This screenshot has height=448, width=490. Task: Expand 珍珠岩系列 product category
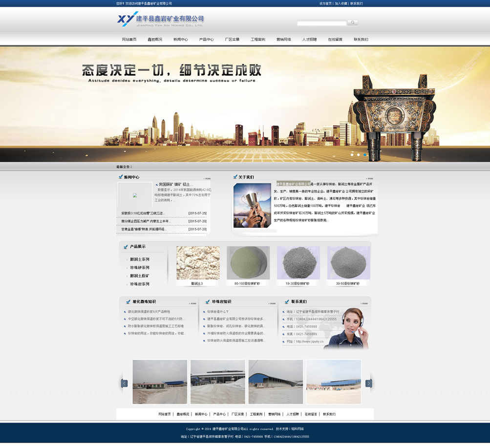point(140,284)
